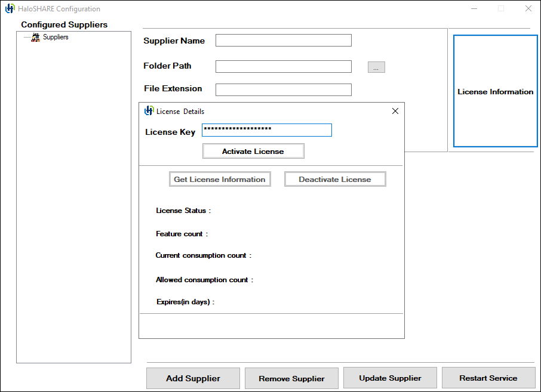
Task: Click the License Details dialog header icon
Action: pos(149,111)
